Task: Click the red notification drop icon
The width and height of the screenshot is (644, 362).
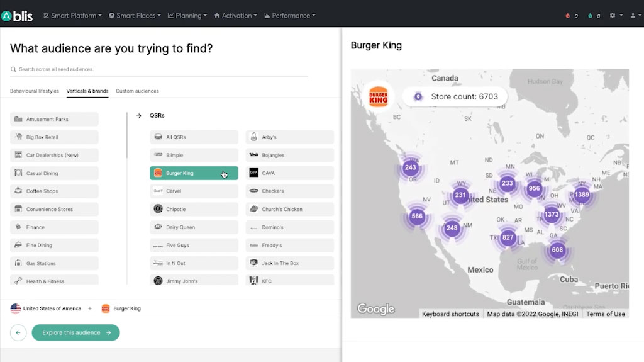Action: 568,16
